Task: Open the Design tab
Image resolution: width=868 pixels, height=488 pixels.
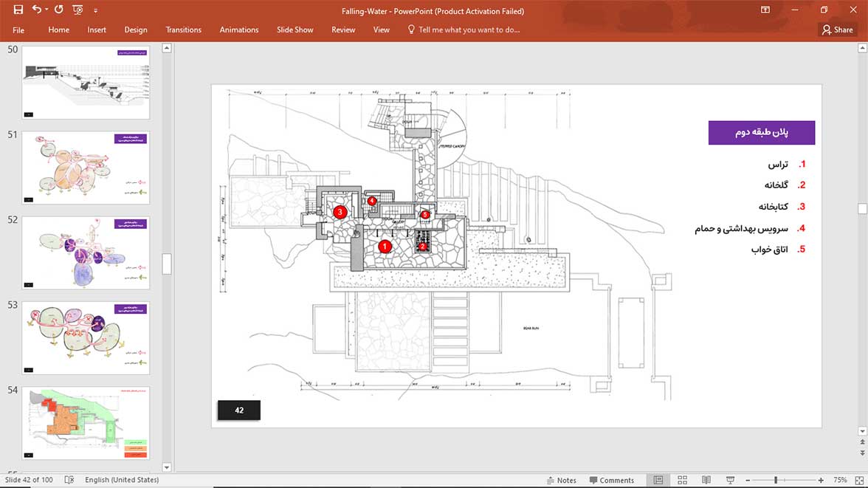Action: coord(136,30)
